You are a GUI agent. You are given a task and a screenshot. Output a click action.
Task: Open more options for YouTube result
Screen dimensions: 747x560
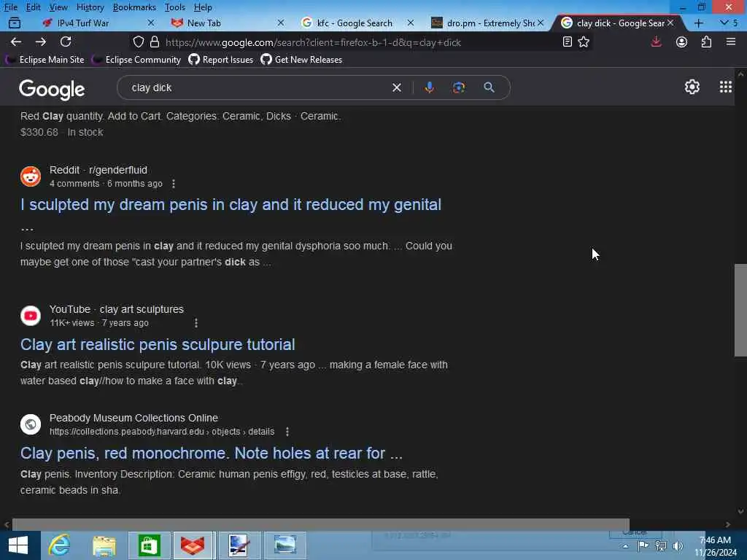[196, 323]
